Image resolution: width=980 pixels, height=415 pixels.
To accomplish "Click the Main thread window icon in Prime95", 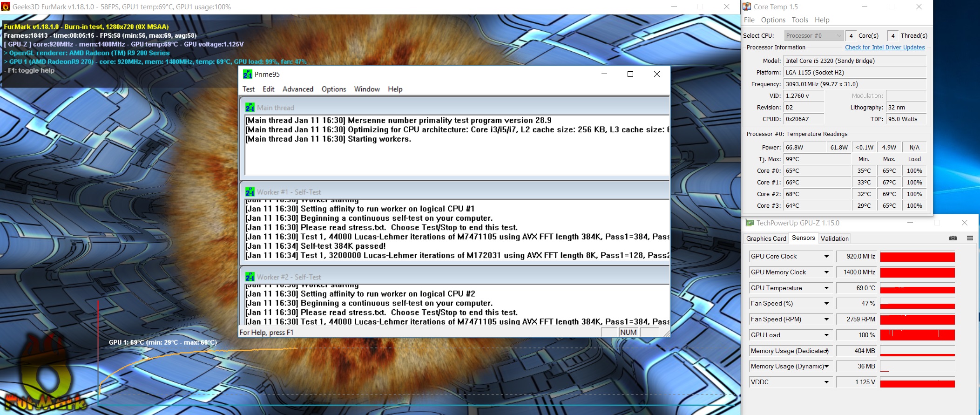I will 250,108.
